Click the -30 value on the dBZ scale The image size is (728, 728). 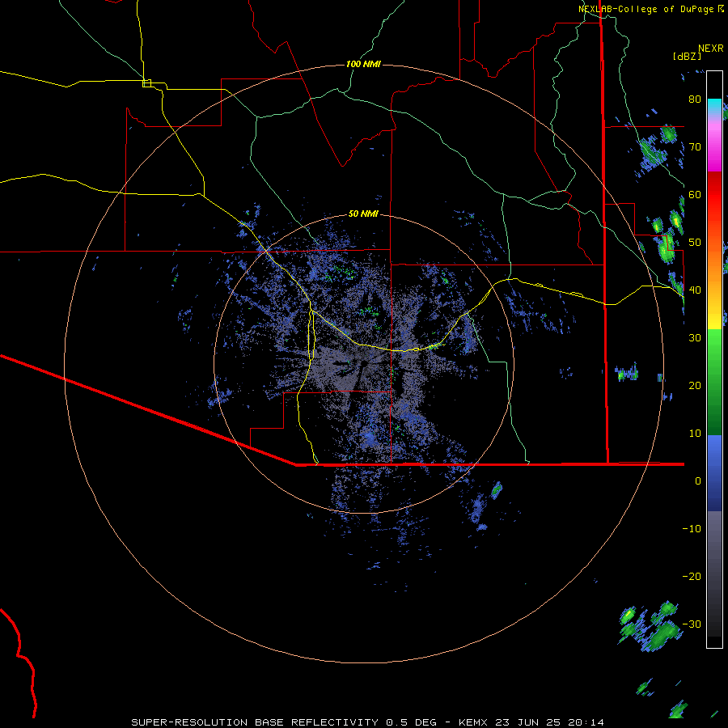(692, 624)
